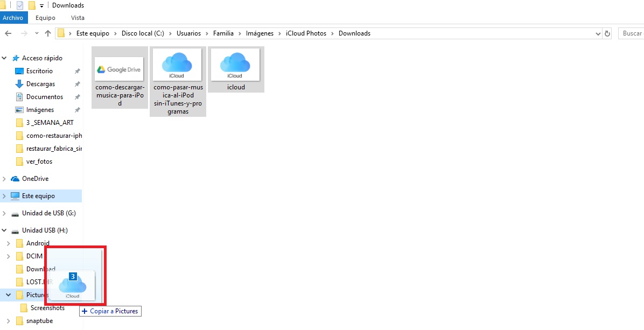644x330 pixels.
Task: Expand the DCIM folder node
Action: [x=9, y=257]
